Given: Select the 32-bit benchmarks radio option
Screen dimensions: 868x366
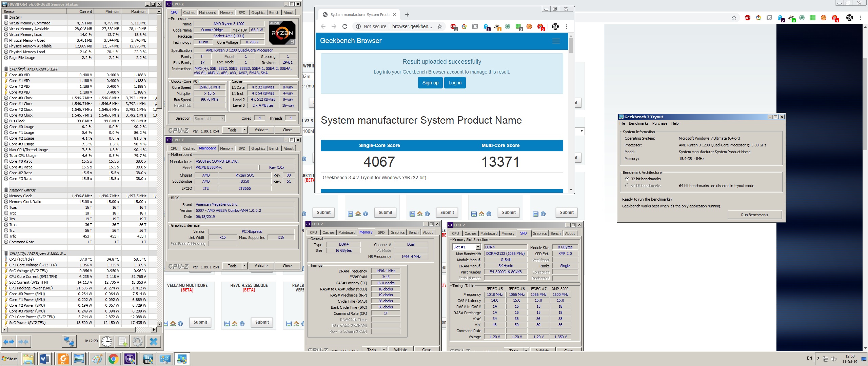Looking at the screenshot, I should (627, 179).
